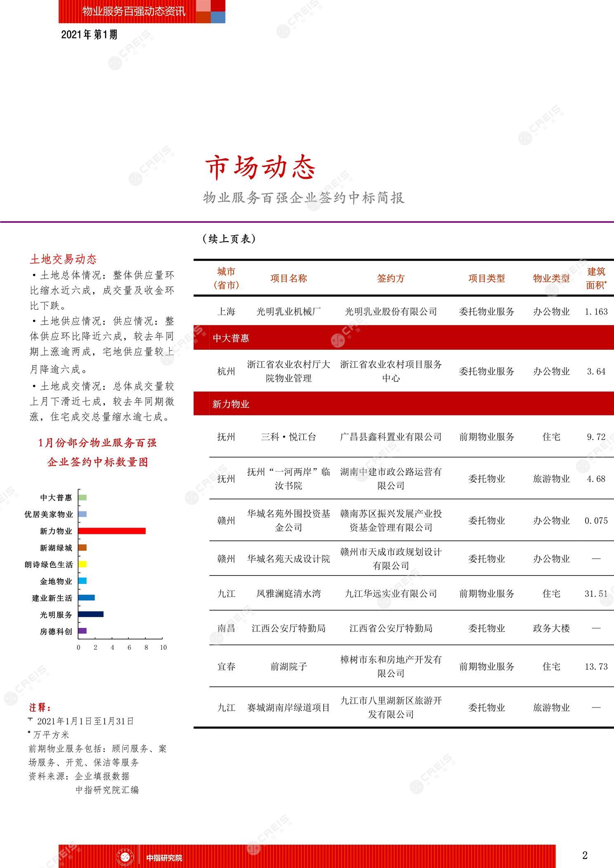Select area value 1.163
The width and height of the screenshot is (614, 868).
click(596, 312)
